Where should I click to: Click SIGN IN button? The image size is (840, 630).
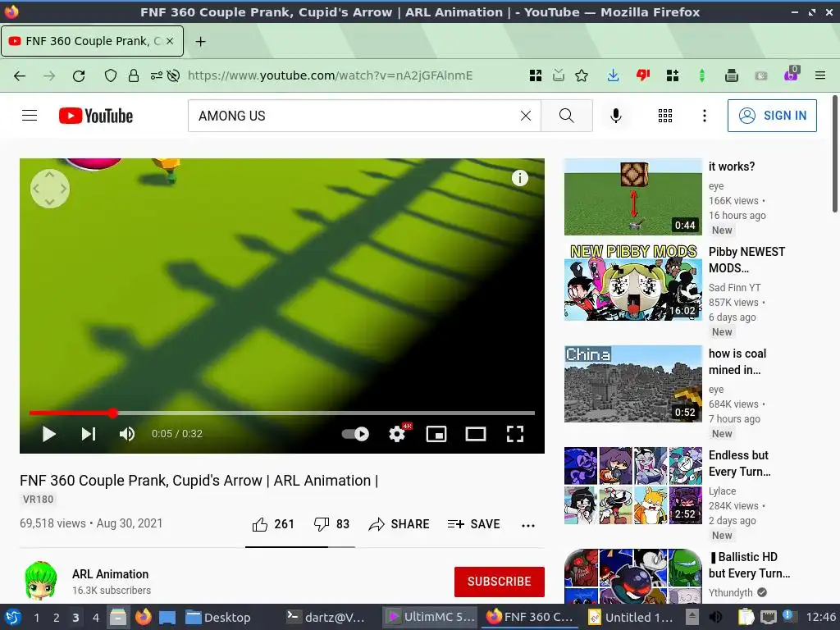pyautogui.click(x=772, y=116)
